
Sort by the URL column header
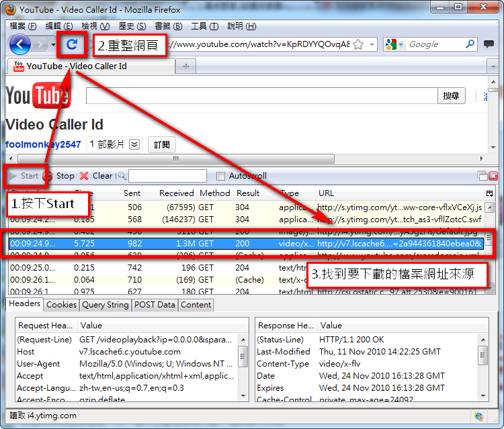pyautogui.click(x=400, y=193)
